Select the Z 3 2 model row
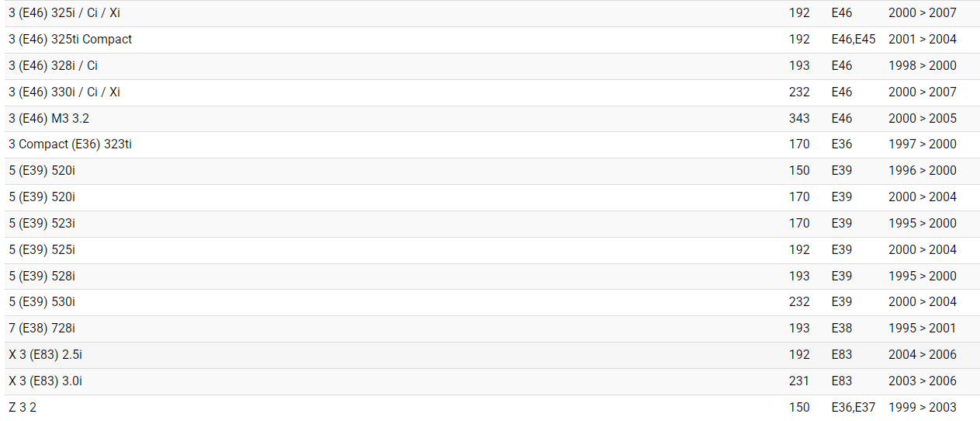980x421 pixels. [23, 408]
